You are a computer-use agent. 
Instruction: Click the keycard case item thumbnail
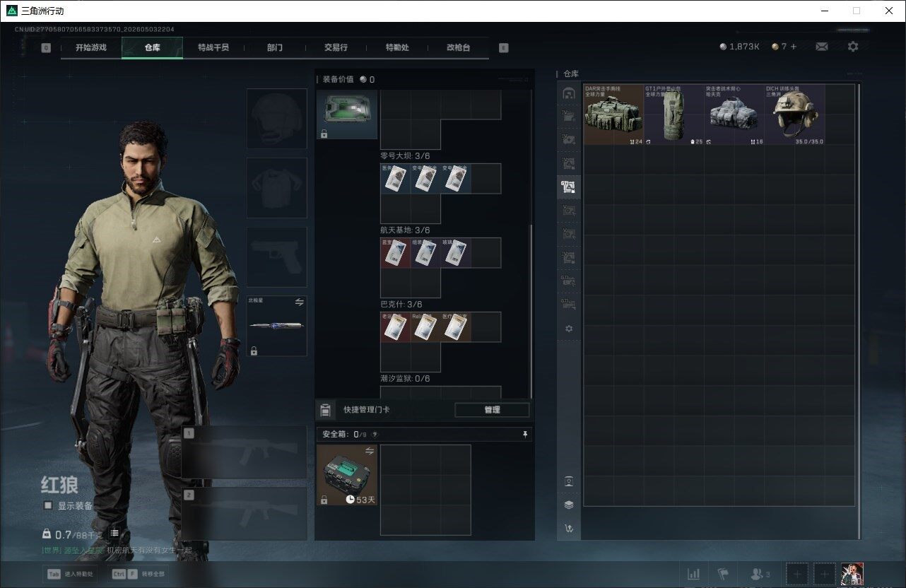347,114
